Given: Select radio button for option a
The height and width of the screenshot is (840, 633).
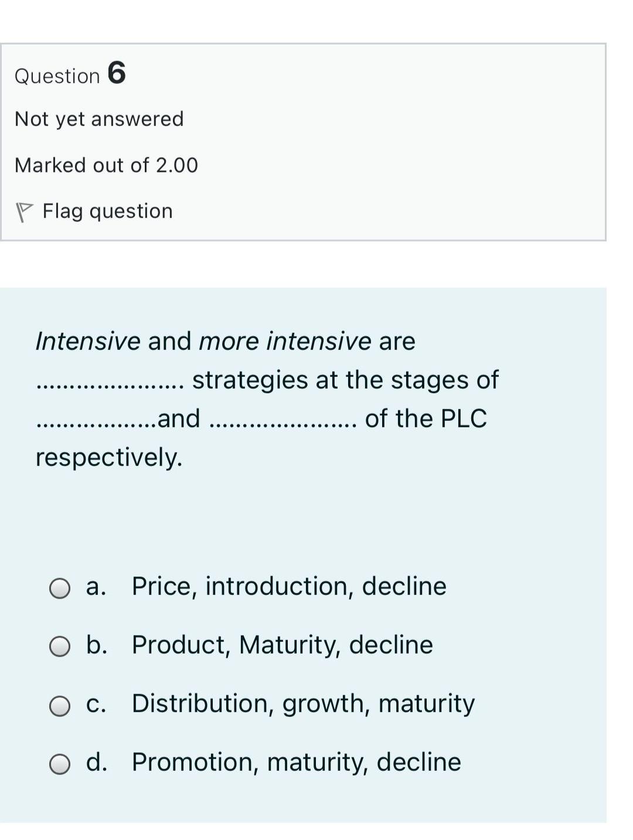Looking at the screenshot, I should pyautogui.click(x=60, y=590).
